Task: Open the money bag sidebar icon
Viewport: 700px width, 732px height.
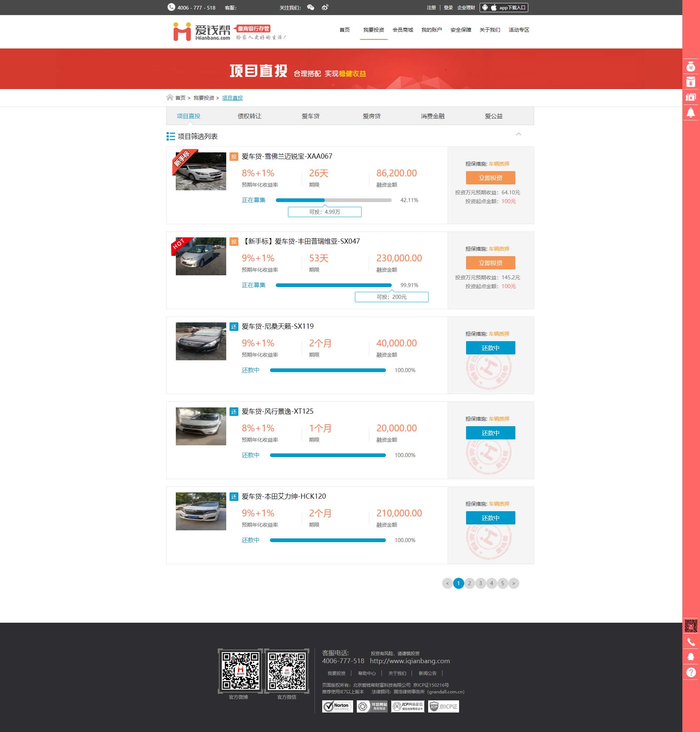Action: 691,67
